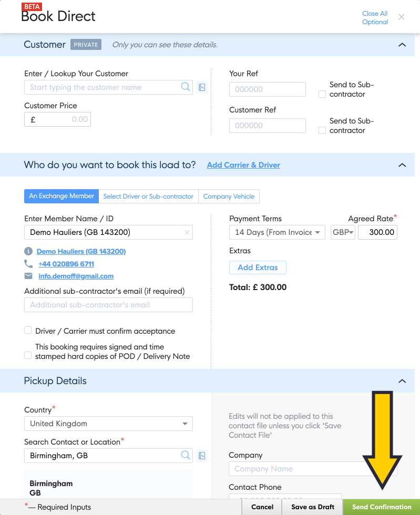Open the Payment Terms dropdown
The width and height of the screenshot is (420, 515).
tap(277, 232)
